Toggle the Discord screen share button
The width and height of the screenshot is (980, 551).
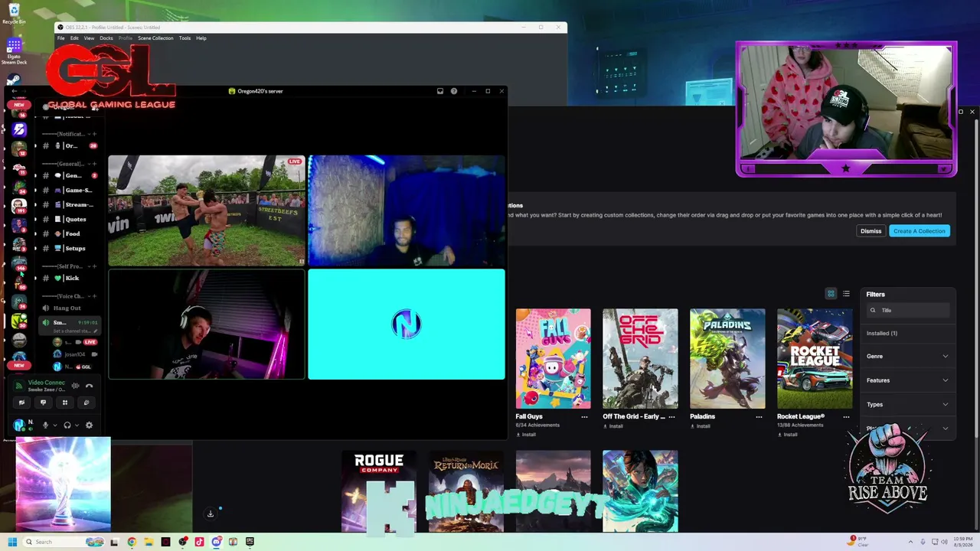click(43, 403)
